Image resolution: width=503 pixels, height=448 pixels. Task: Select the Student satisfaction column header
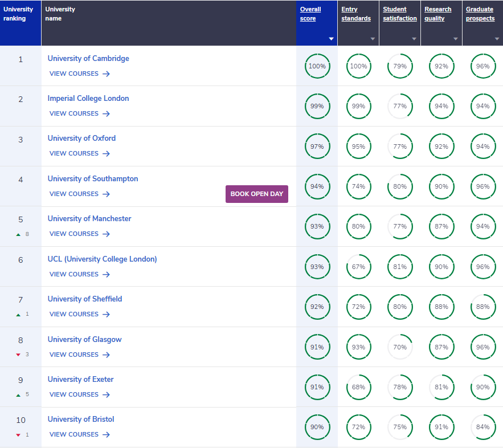click(400, 14)
